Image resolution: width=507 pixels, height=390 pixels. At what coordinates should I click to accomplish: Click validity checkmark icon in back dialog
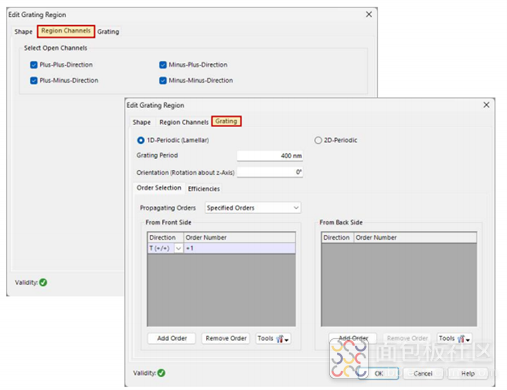coord(43,282)
